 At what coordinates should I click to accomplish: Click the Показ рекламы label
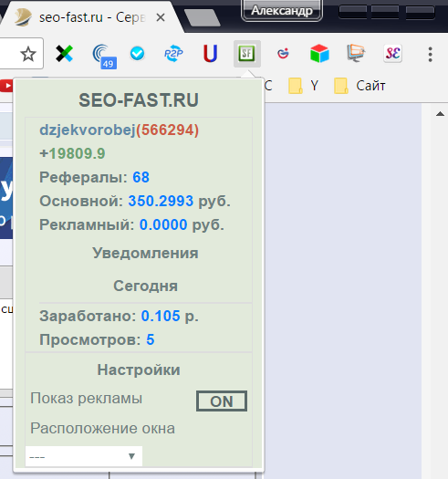point(87,399)
